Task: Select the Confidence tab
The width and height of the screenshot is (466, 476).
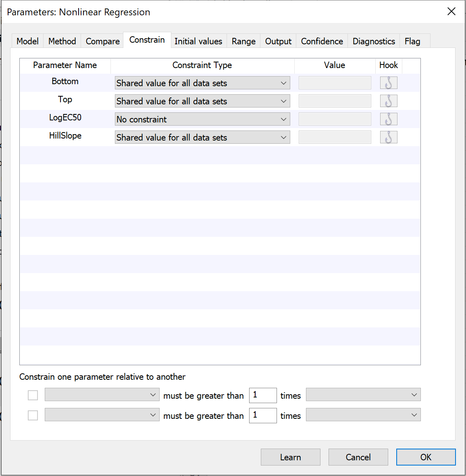Action: [x=322, y=41]
